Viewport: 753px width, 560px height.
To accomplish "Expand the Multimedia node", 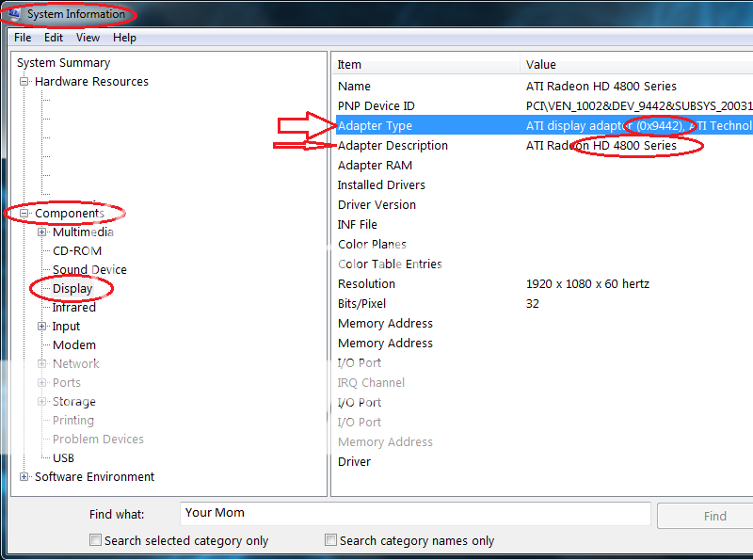I will coord(41,232).
